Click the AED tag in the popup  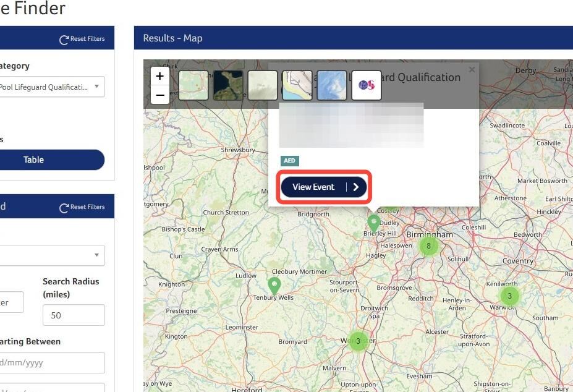point(290,161)
